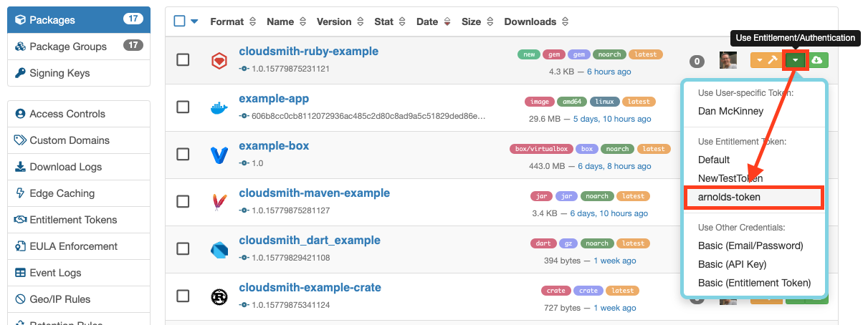
Task: Sort by the Stat column
Action: [x=390, y=21]
